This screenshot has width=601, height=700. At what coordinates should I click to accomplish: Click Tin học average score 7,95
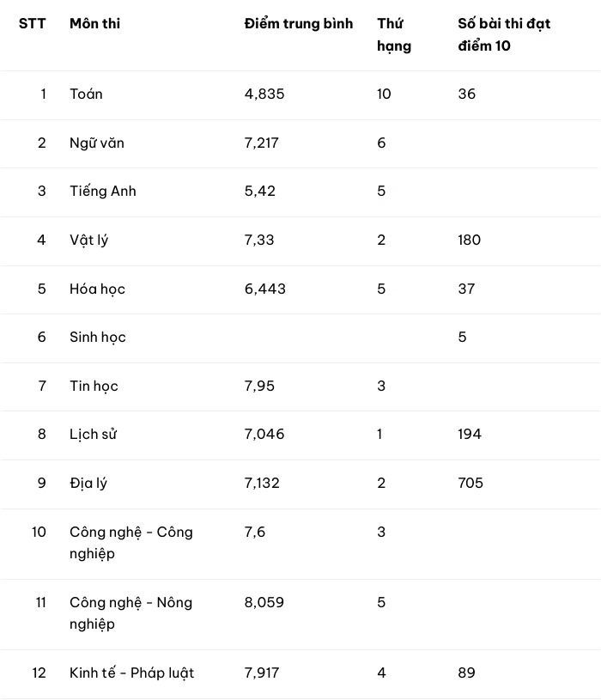(x=259, y=387)
